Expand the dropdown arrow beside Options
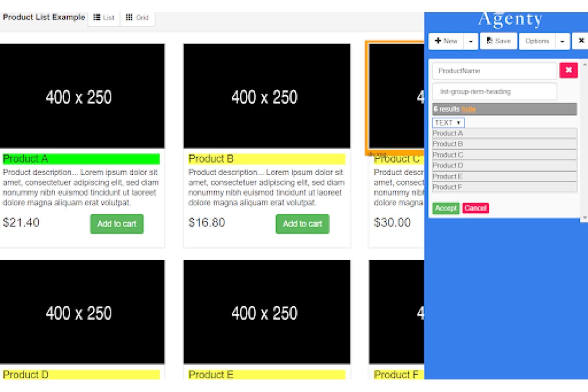The width and height of the screenshot is (588, 392). [562, 41]
